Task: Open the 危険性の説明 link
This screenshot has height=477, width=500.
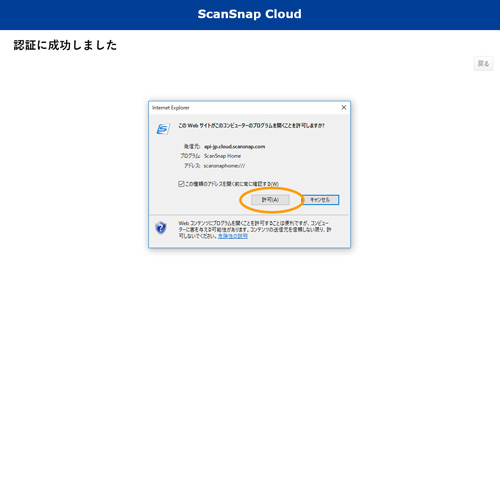Action: 233,236
